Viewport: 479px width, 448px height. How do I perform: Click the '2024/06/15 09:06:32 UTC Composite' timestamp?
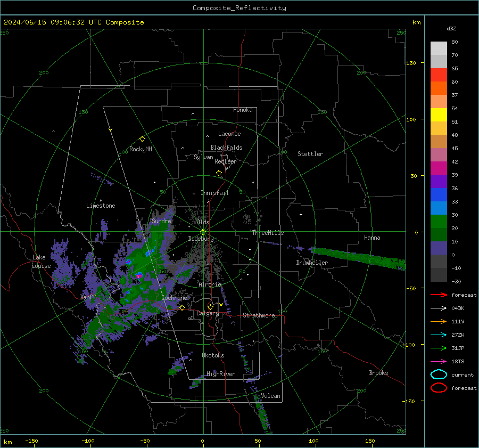click(x=73, y=22)
